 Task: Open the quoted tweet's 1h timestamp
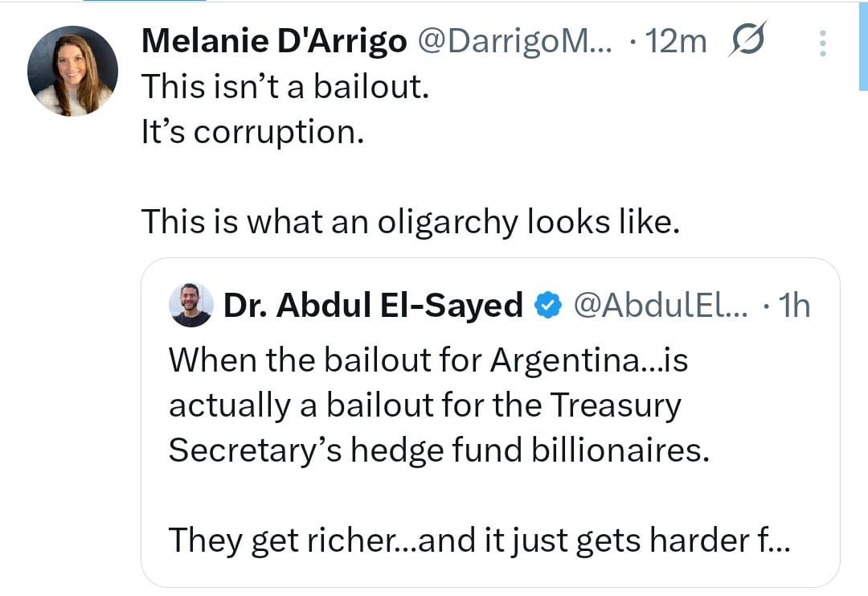pyautogui.click(x=795, y=306)
